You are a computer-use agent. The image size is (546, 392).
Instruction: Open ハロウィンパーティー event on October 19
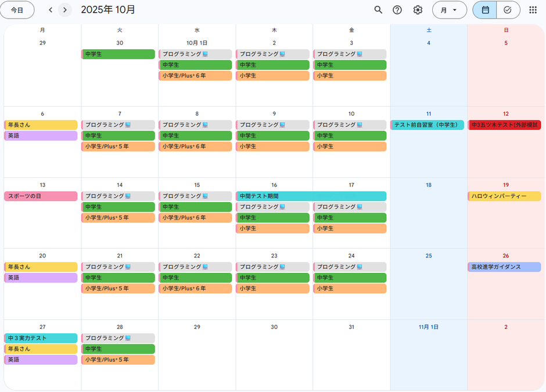coord(504,196)
